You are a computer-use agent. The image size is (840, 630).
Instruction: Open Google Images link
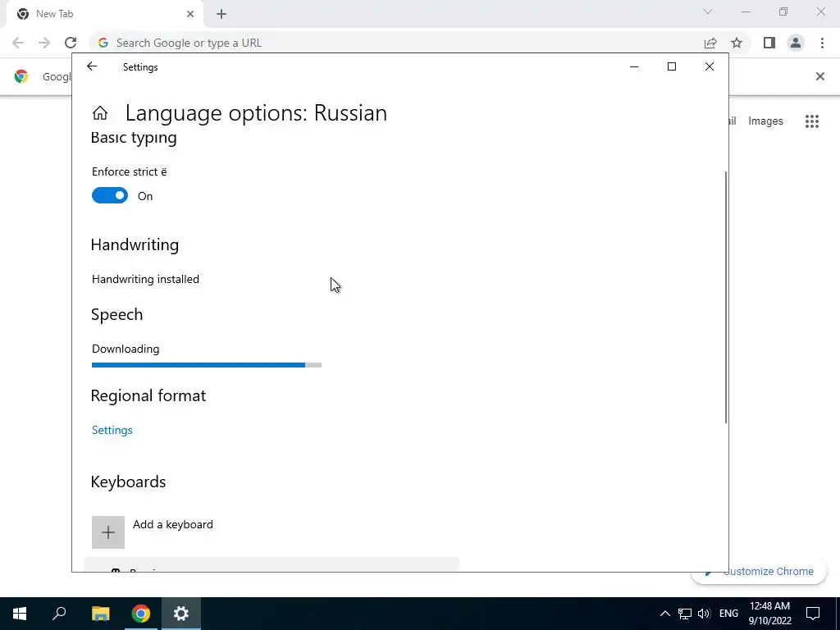coord(765,121)
